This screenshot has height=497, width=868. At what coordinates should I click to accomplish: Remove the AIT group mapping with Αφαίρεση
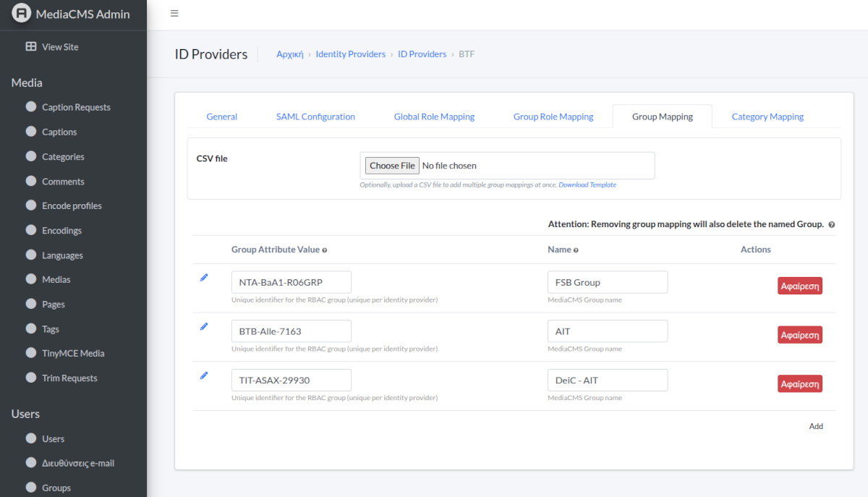[799, 334]
